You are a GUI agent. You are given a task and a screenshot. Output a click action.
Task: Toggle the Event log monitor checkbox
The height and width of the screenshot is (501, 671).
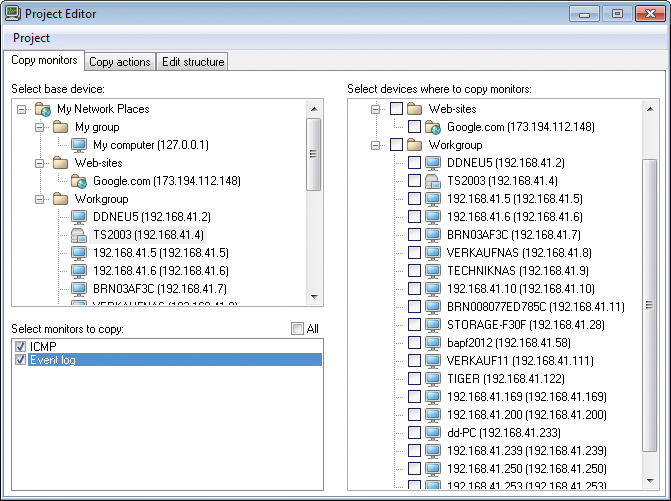point(20,359)
